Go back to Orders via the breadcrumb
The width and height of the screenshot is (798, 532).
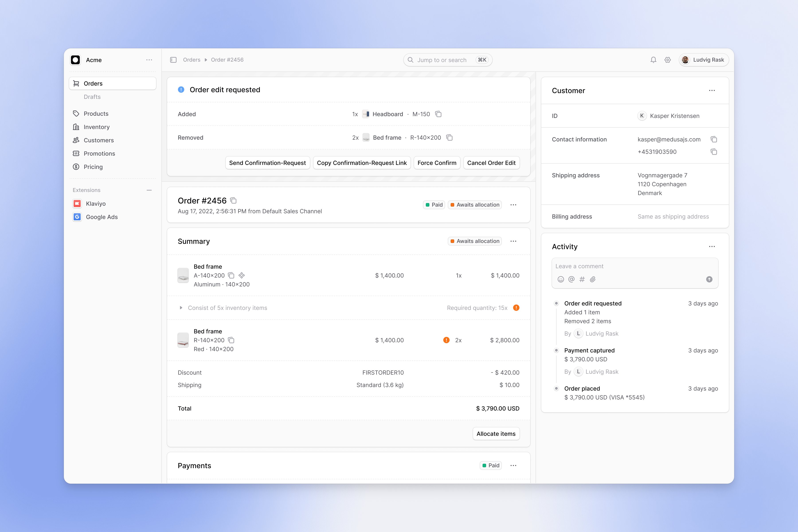(192, 60)
